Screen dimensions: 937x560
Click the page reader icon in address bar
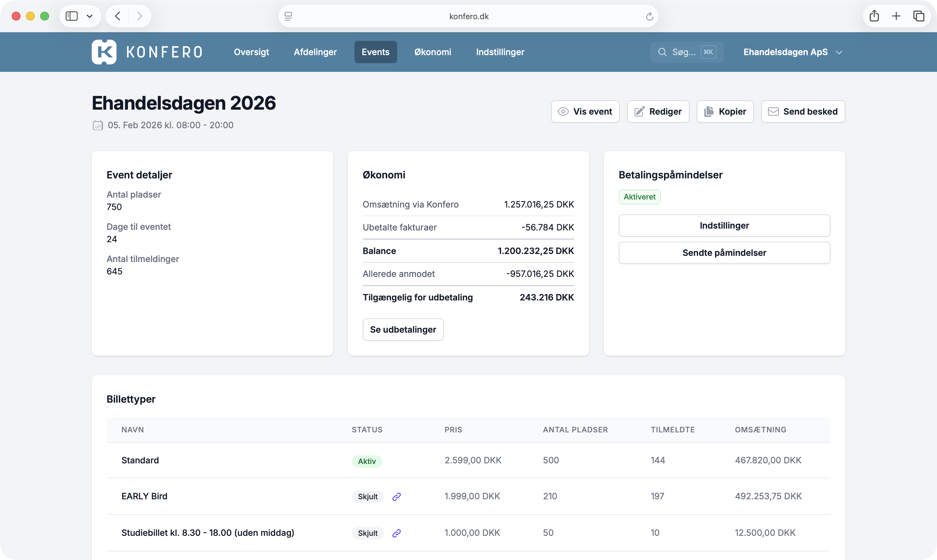288,16
